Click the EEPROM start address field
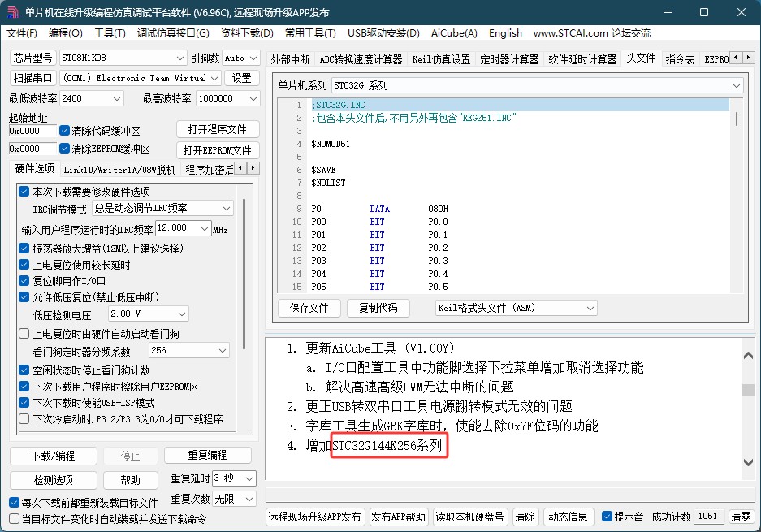Screen dimensions: 761x532 pyautogui.click(x=32, y=149)
